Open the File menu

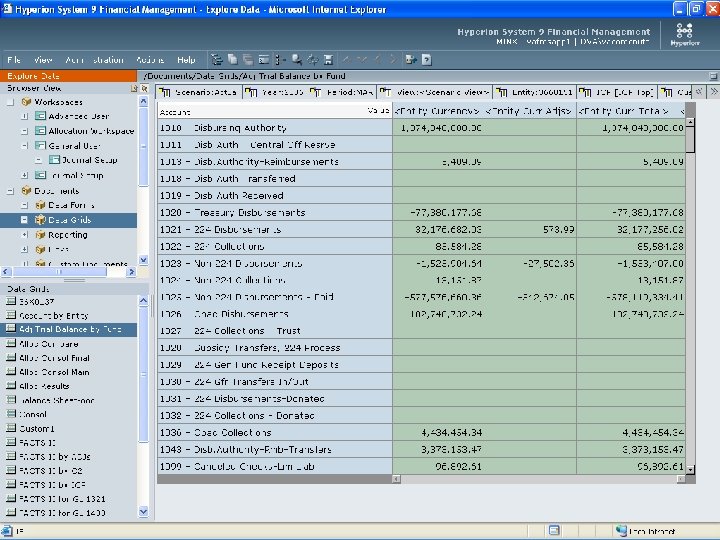(14, 60)
